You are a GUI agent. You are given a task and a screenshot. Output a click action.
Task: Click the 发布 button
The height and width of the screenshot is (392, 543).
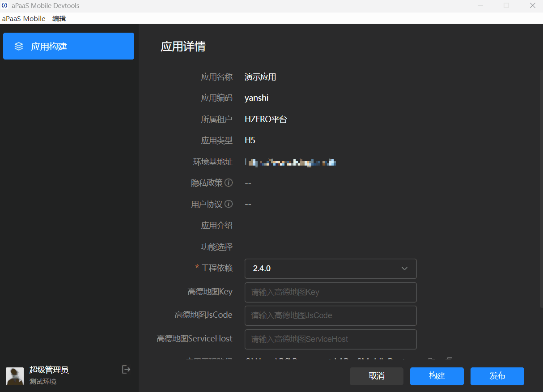click(x=497, y=376)
